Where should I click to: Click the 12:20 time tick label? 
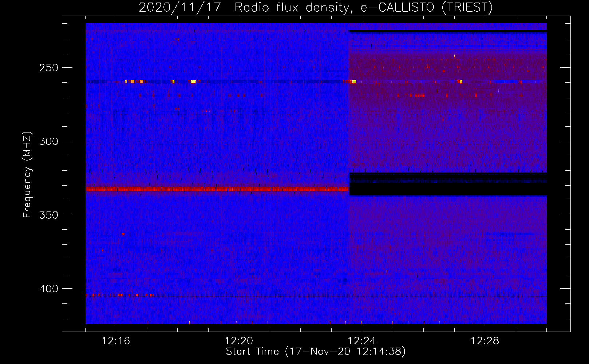pos(239,341)
